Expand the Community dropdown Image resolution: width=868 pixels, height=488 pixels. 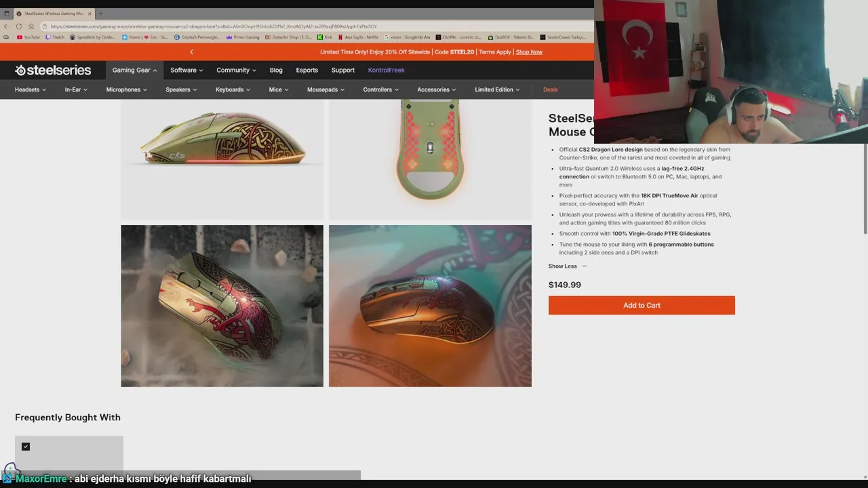coord(236,70)
